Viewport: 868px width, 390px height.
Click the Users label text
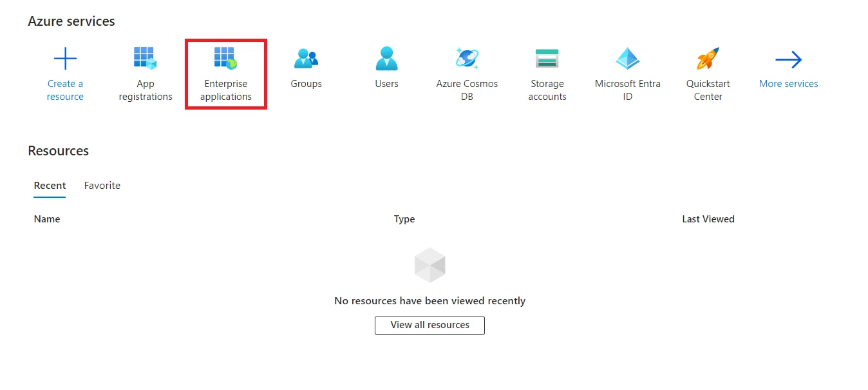386,84
